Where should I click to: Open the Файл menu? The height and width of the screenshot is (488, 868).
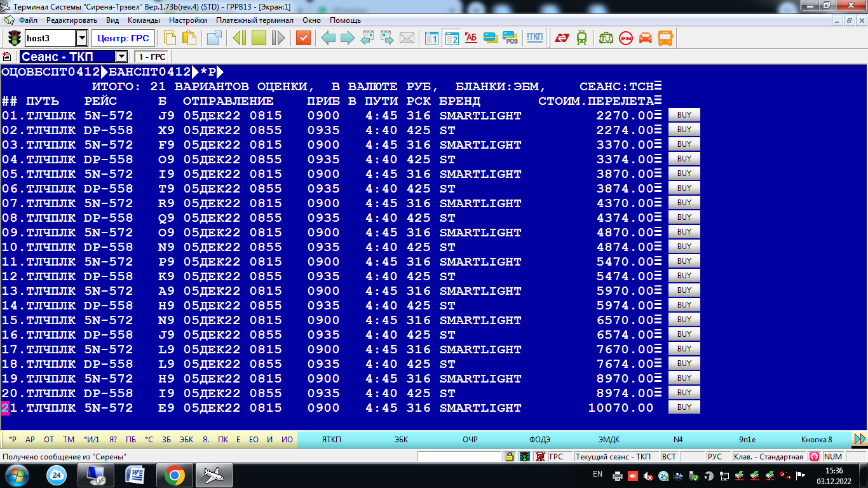tap(29, 20)
